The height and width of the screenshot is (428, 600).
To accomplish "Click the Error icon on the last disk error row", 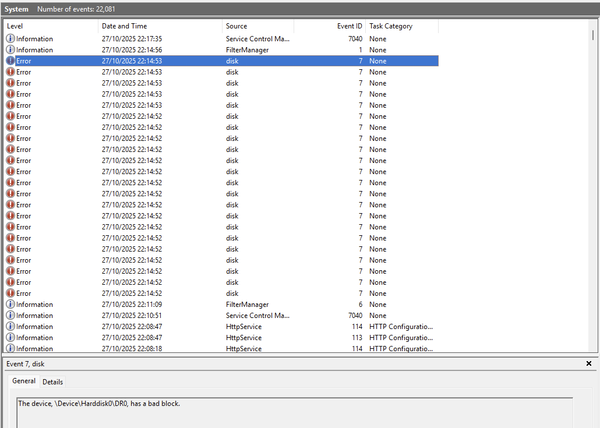I will pos(11,293).
